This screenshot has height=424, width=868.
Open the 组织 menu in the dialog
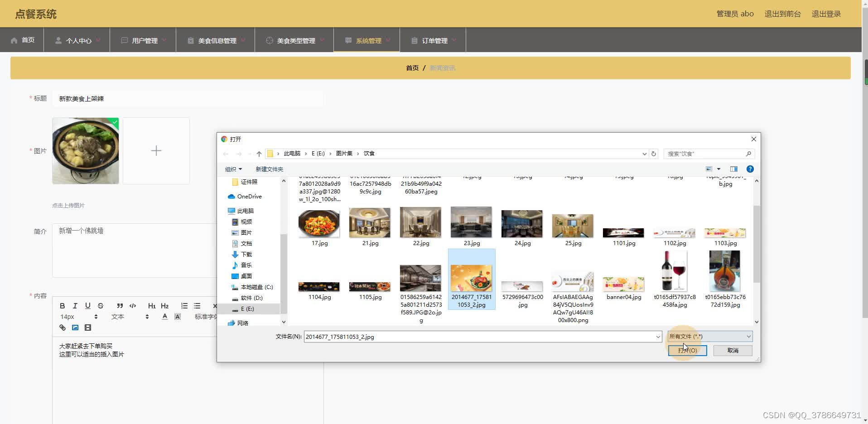pos(233,169)
